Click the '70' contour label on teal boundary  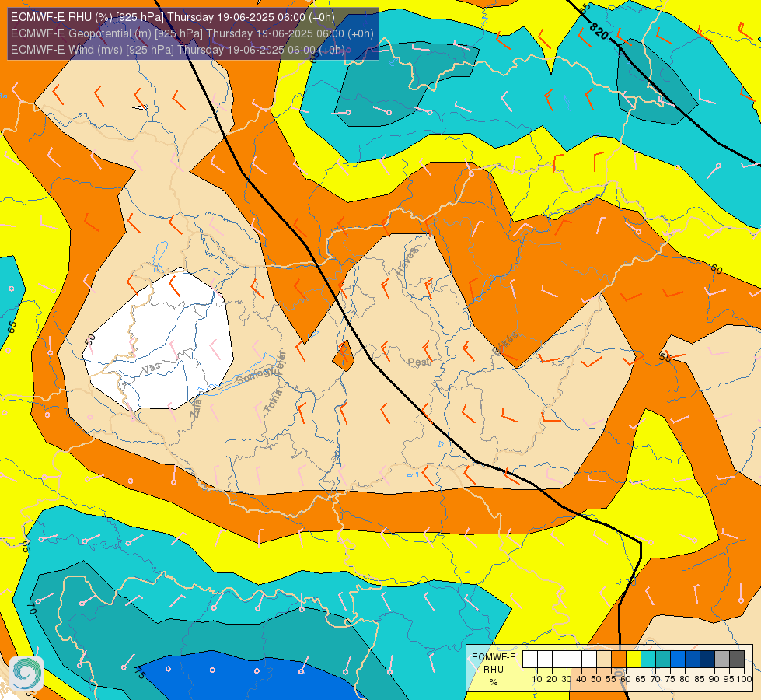pos(33,607)
